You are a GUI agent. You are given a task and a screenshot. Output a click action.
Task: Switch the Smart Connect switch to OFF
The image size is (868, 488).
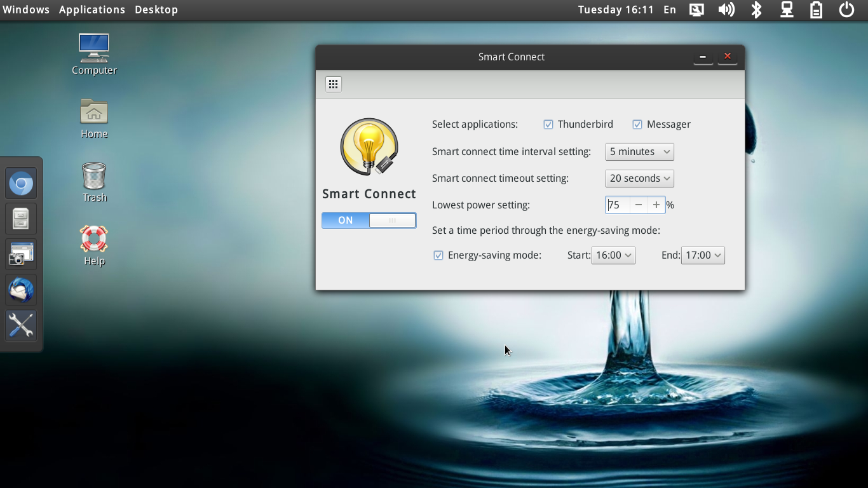(x=392, y=220)
